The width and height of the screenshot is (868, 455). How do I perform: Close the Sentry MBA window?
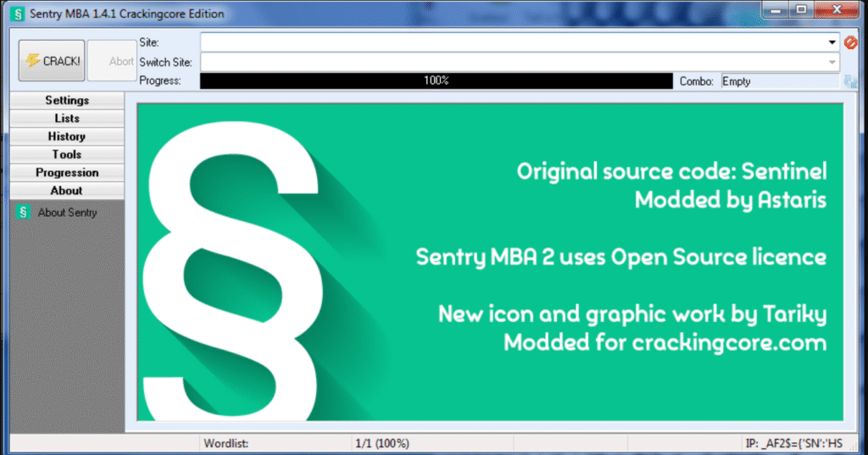(837, 10)
